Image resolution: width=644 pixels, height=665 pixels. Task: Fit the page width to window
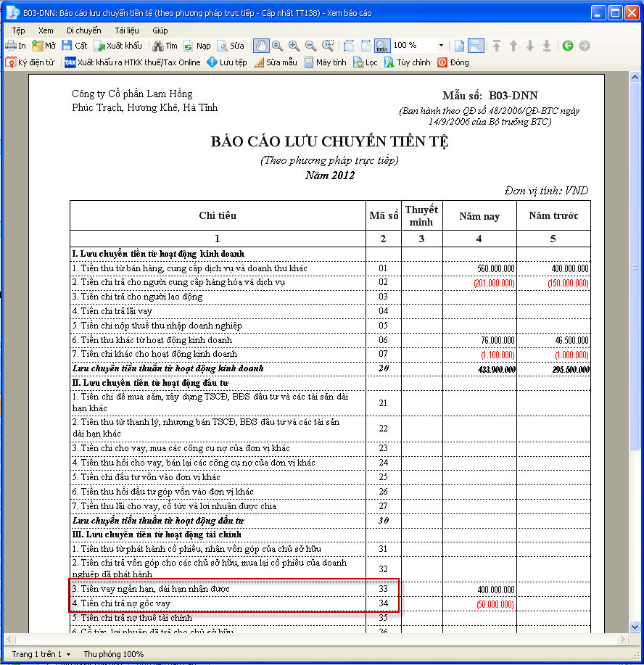[x=366, y=46]
